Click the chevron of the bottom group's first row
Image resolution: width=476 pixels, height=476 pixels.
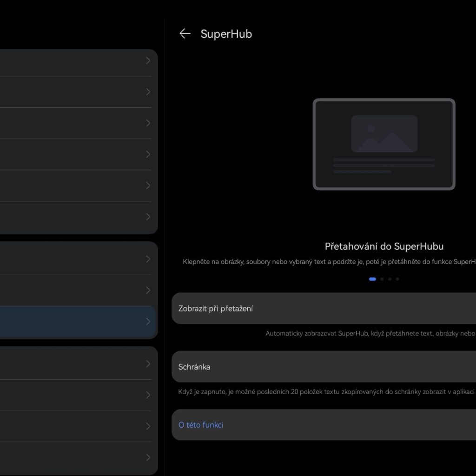(x=148, y=364)
